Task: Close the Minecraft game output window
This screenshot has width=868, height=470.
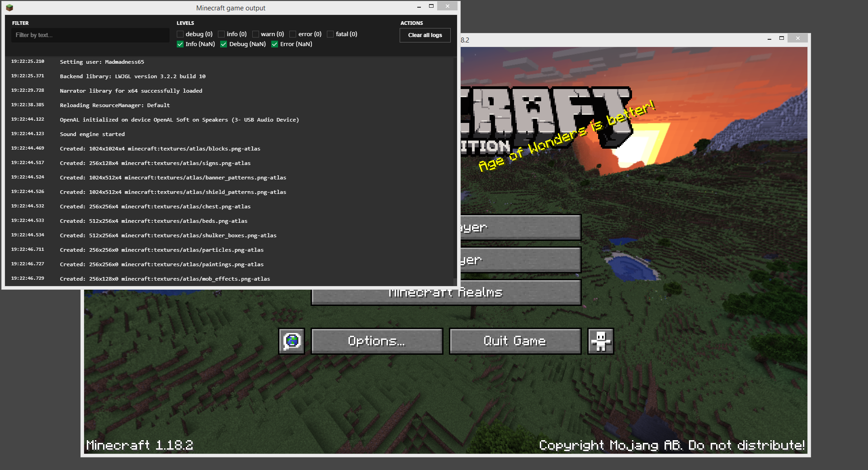Action: click(x=448, y=6)
